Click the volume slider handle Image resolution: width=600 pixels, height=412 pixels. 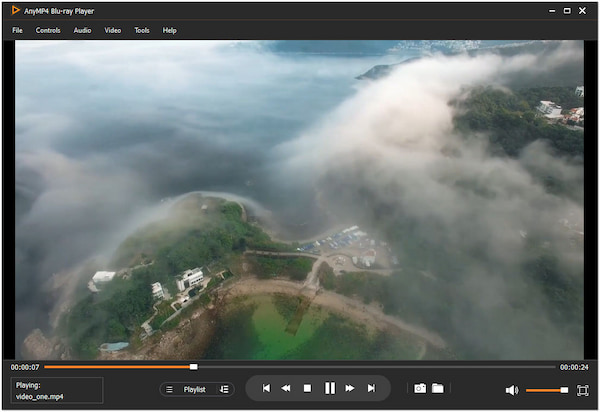564,390
